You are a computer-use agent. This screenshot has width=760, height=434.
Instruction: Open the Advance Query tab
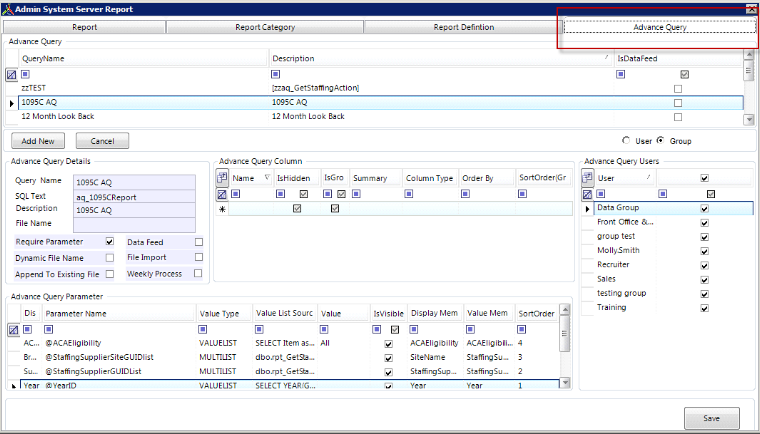(660, 27)
